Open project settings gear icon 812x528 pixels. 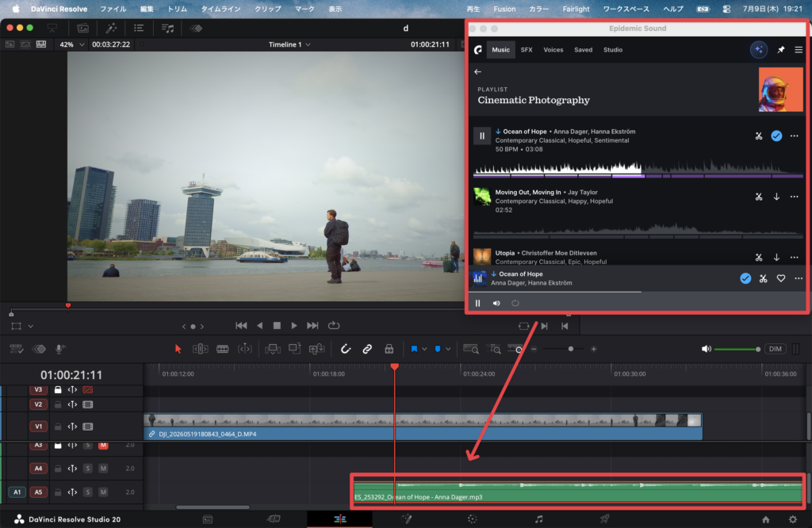coord(793,518)
